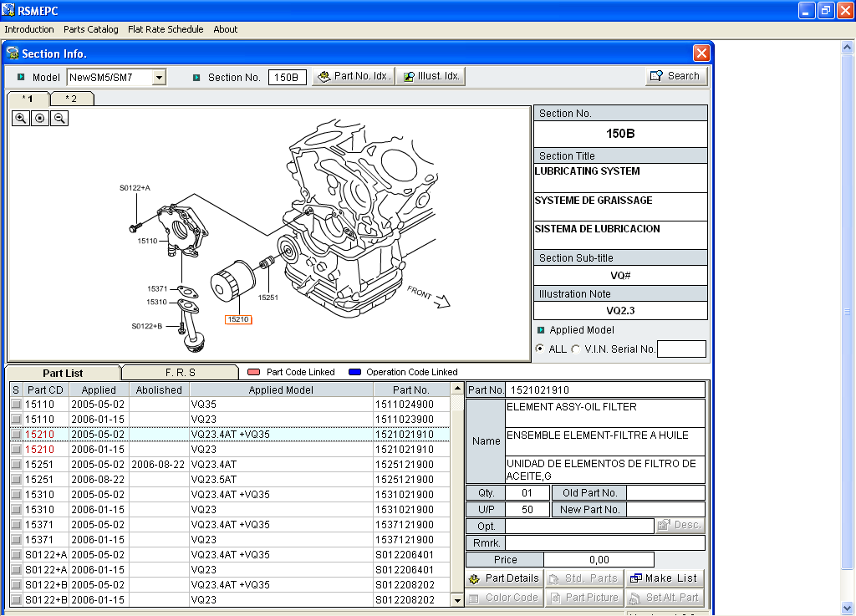
Task: Open the Introduction menu
Action: (x=29, y=29)
